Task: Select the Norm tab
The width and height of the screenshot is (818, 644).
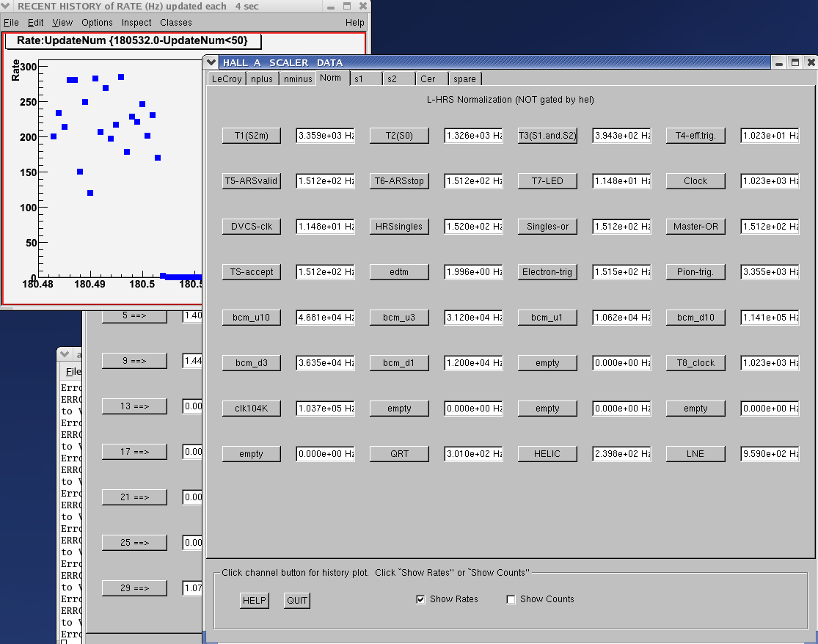Action: (x=331, y=78)
